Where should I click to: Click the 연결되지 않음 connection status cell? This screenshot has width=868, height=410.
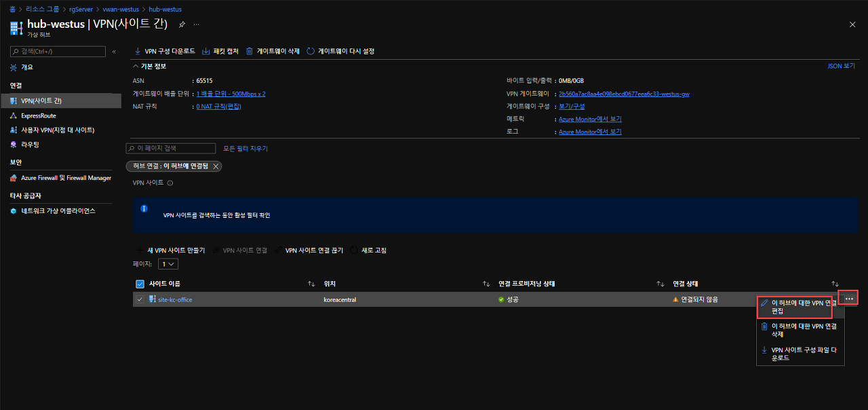(695, 299)
